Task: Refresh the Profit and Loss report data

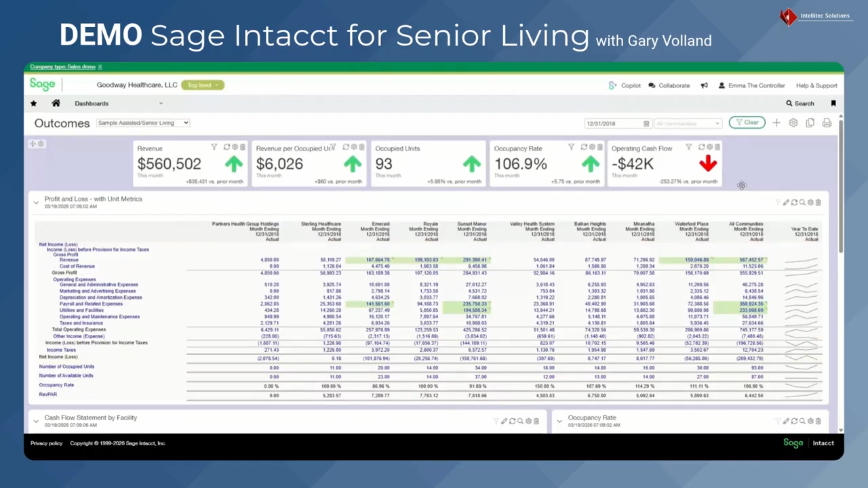Action: [794, 201]
